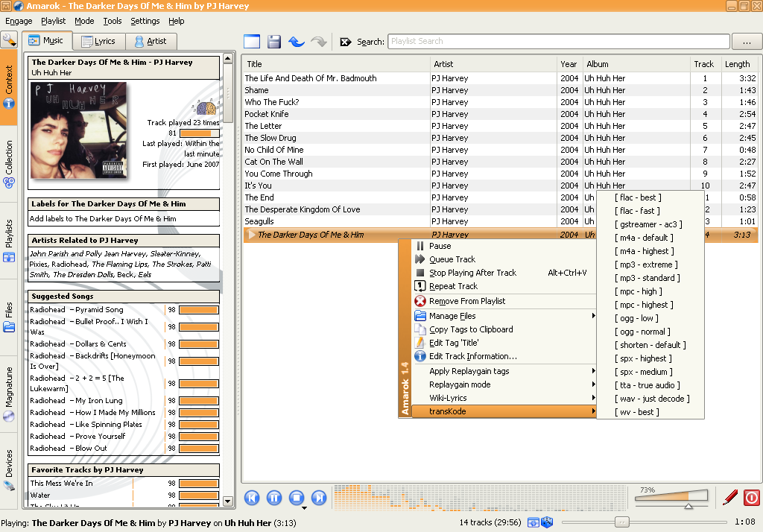
Task: Click the pause playback button
Action: pos(274,498)
